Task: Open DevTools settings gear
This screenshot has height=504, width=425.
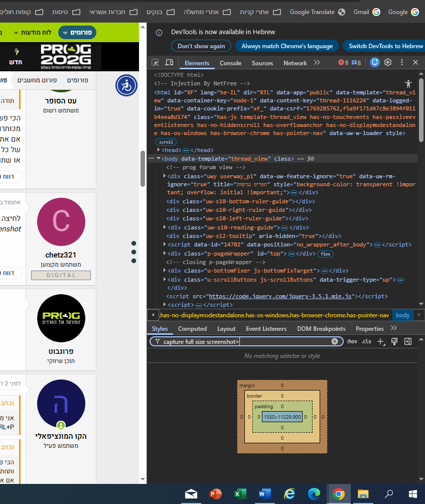Action: click(388, 62)
